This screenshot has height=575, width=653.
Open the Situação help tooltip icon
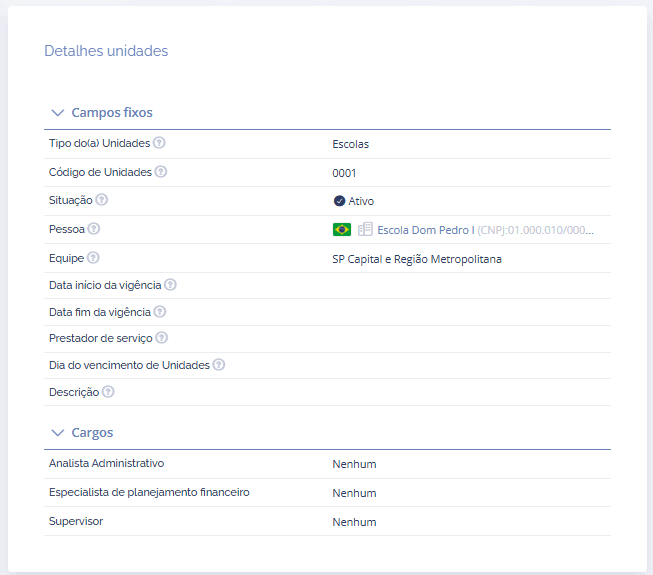click(102, 200)
